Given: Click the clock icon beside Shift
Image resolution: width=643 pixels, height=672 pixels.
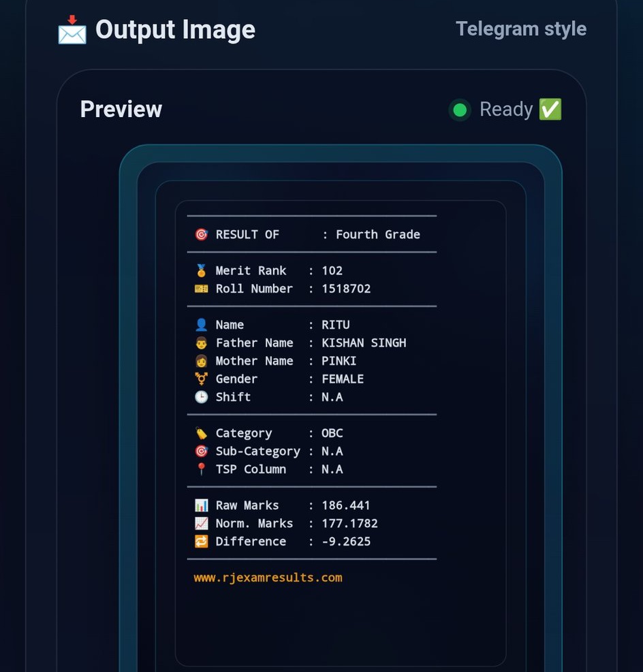Looking at the screenshot, I should 202,397.
